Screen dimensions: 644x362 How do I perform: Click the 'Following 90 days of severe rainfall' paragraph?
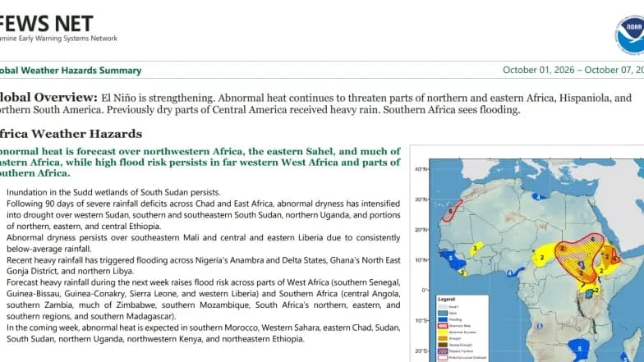204,215
